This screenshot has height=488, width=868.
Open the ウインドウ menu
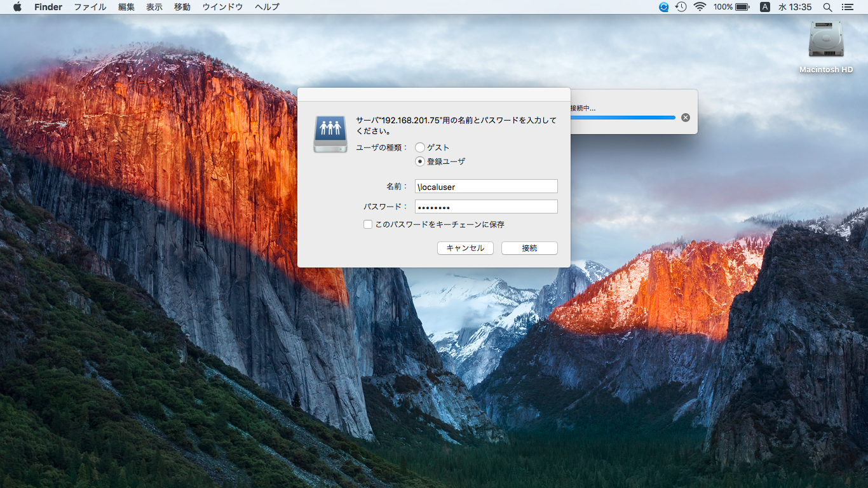coord(222,7)
